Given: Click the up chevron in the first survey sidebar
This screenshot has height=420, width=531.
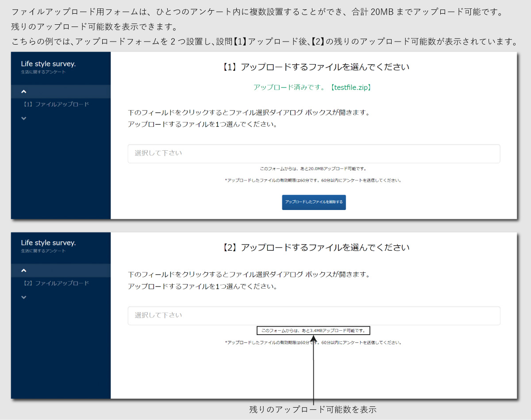Looking at the screenshot, I should tap(24, 92).
